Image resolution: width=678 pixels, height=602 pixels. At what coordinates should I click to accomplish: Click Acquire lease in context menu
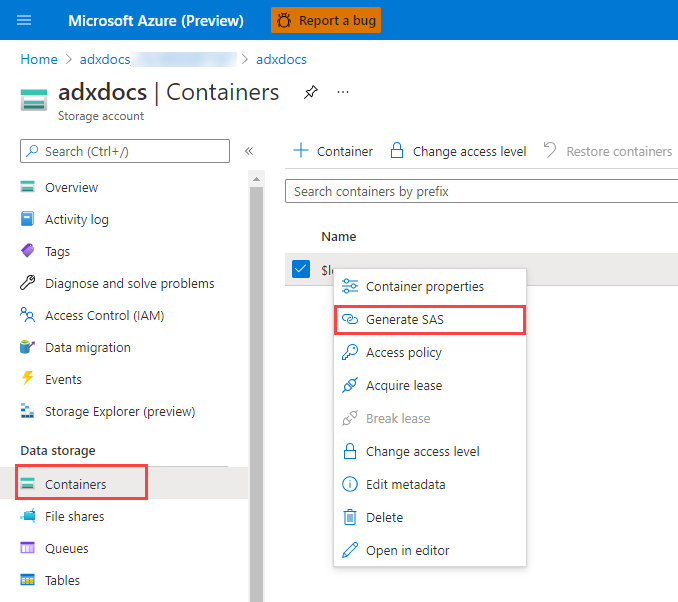[x=403, y=385]
